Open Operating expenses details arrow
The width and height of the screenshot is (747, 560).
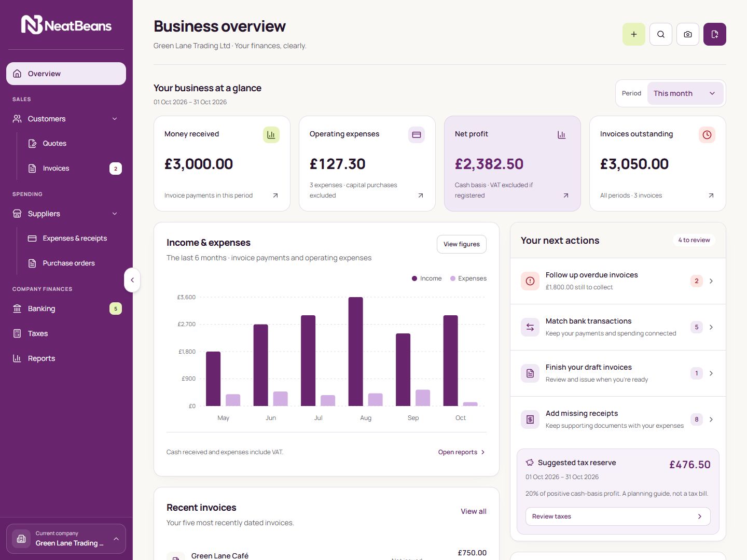pyautogui.click(x=421, y=195)
